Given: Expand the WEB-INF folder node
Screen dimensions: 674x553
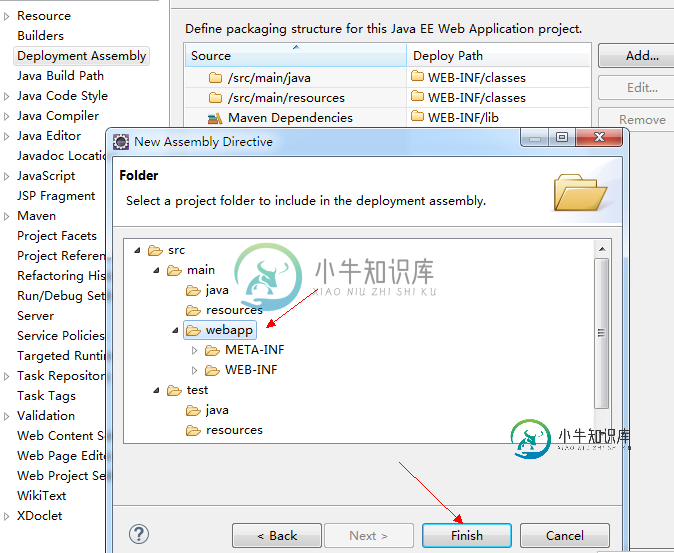Looking at the screenshot, I should point(195,370).
